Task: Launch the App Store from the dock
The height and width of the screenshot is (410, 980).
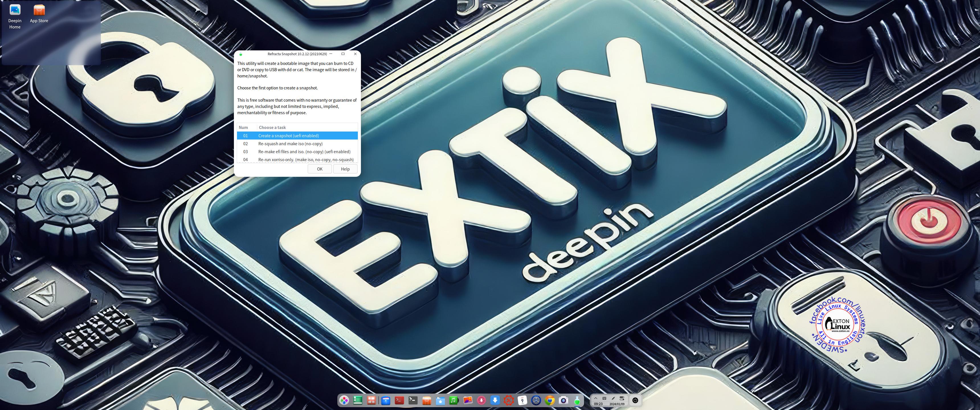Action: coord(427,400)
